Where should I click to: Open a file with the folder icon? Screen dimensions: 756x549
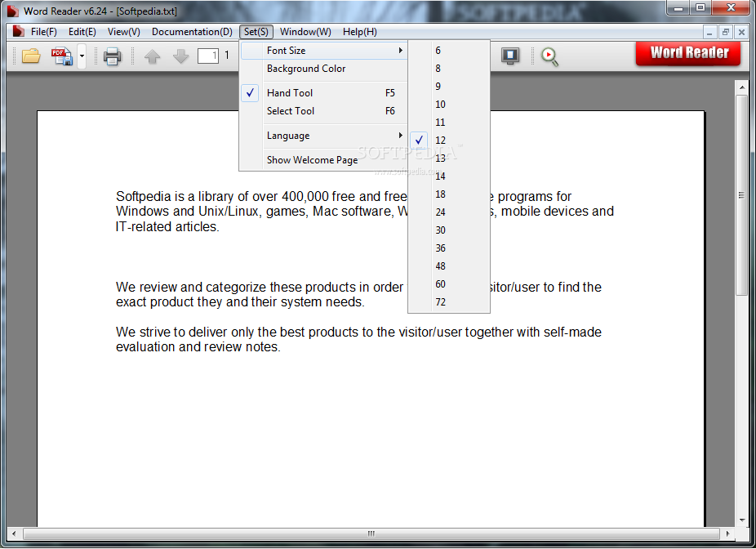tap(31, 56)
